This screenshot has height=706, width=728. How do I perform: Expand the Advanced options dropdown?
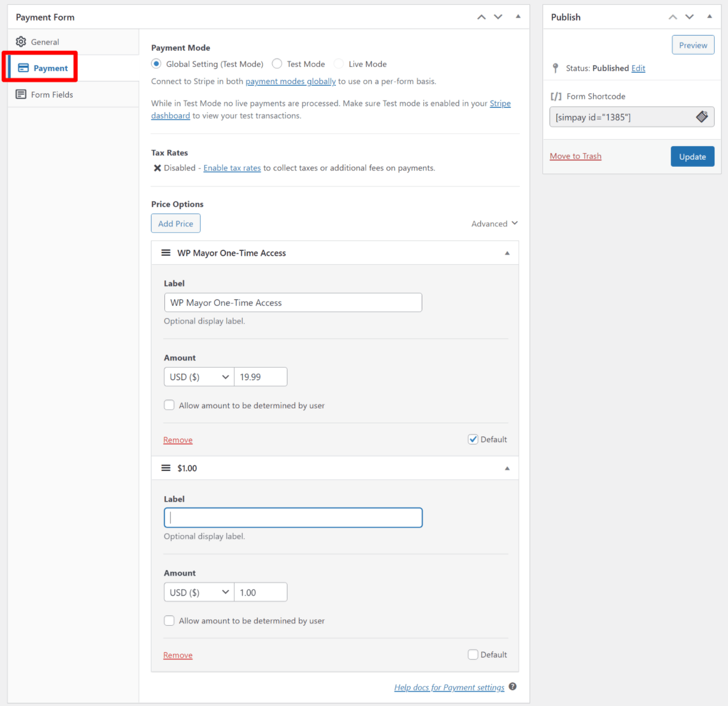(495, 223)
